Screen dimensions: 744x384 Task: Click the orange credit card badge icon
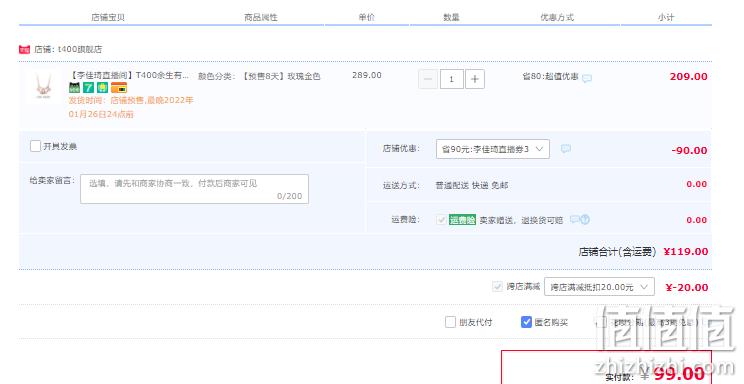tap(119, 87)
